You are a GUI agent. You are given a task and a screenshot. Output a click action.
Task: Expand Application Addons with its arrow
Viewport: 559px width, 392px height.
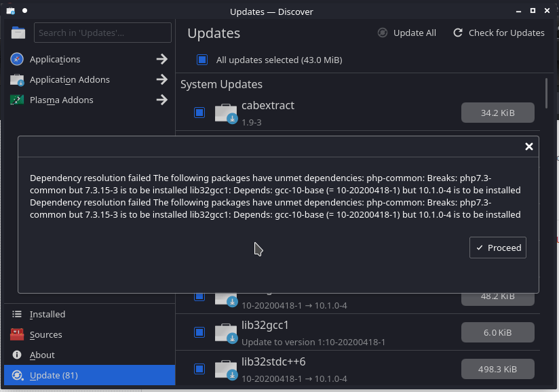tap(162, 79)
